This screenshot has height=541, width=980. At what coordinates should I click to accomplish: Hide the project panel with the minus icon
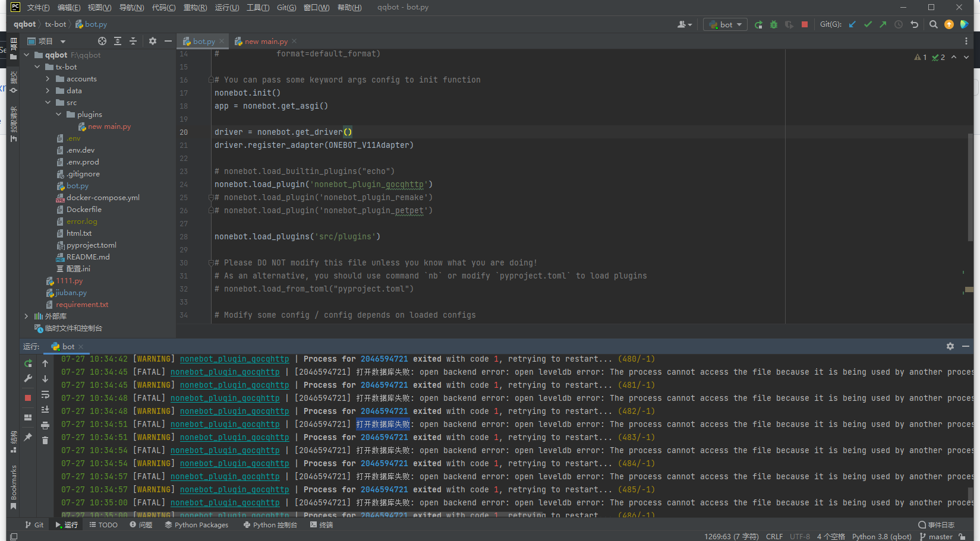168,41
